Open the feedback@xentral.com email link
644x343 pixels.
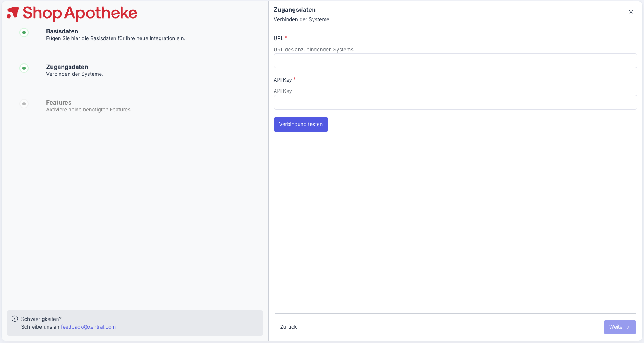88,327
